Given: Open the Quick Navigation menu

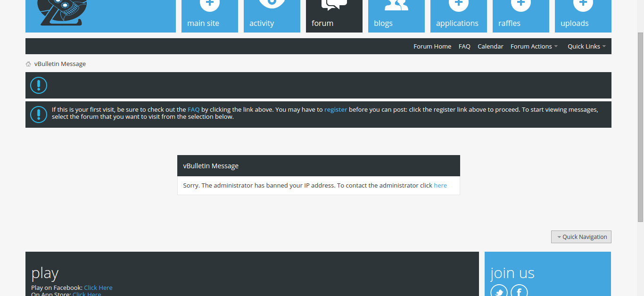Looking at the screenshot, I should coord(581,237).
